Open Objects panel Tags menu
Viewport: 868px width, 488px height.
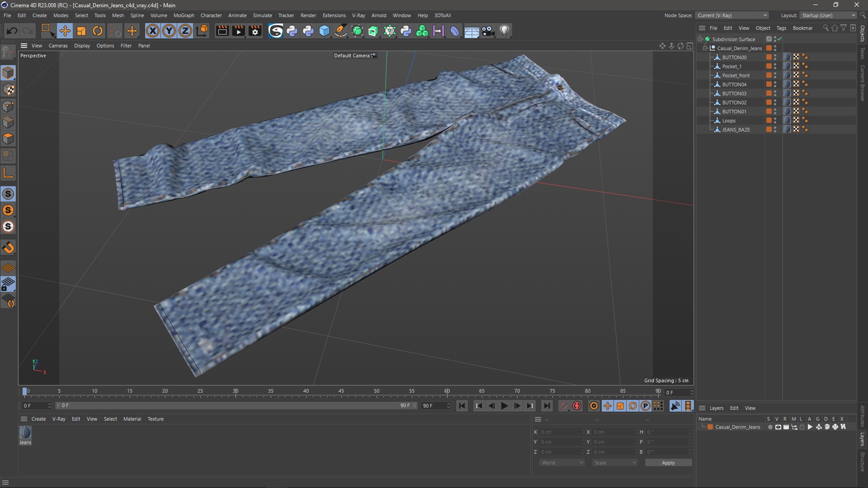pos(781,28)
